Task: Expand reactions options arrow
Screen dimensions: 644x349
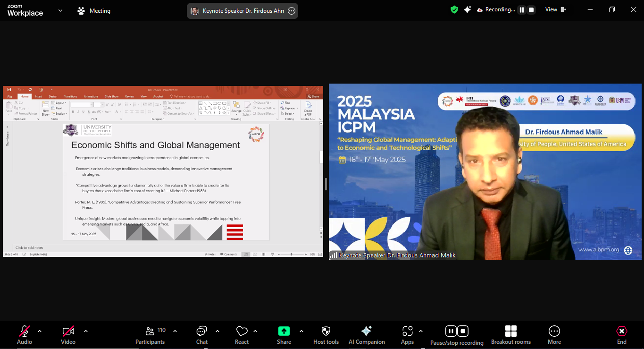Action: pos(255,331)
